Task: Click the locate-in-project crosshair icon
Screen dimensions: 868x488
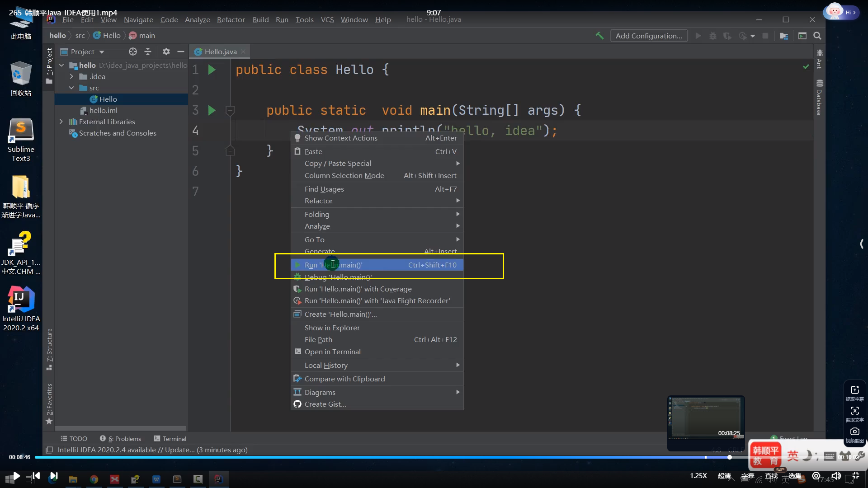Action: (132, 52)
